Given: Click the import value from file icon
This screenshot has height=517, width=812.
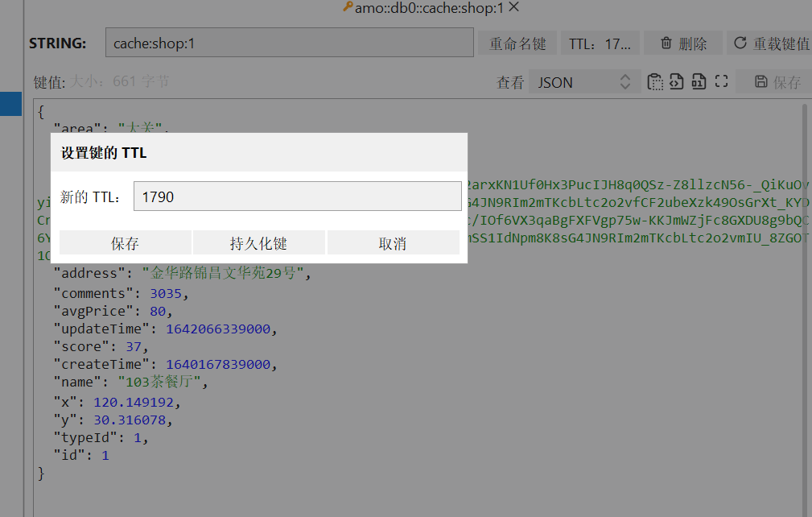Looking at the screenshot, I should [x=676, y=82].
